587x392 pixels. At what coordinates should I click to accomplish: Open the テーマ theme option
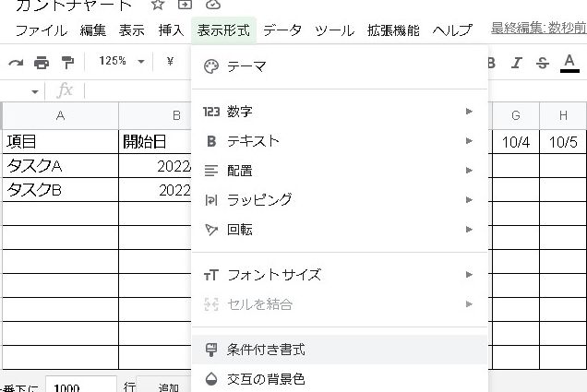click(x=246, y=66)
